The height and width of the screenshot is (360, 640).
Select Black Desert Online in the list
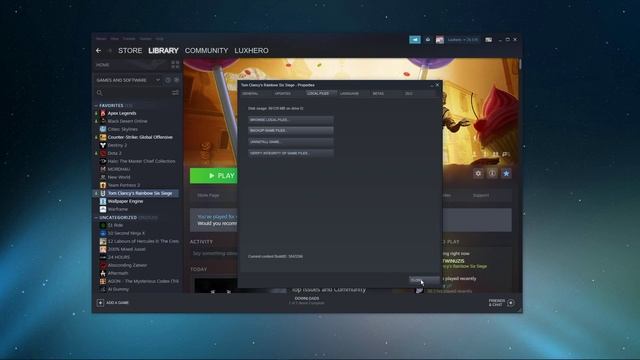[x=127, y=121]
